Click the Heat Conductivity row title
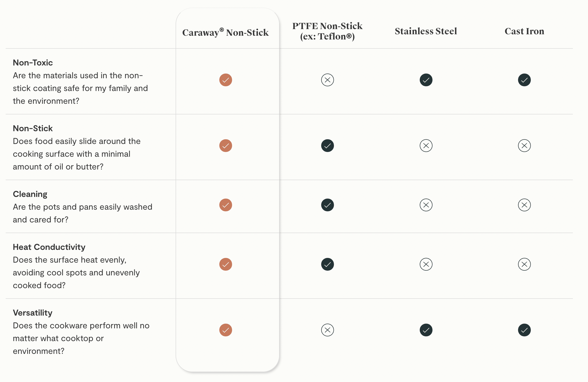The width and height of the screenshot is (588, 382). [x=49, y=247]
